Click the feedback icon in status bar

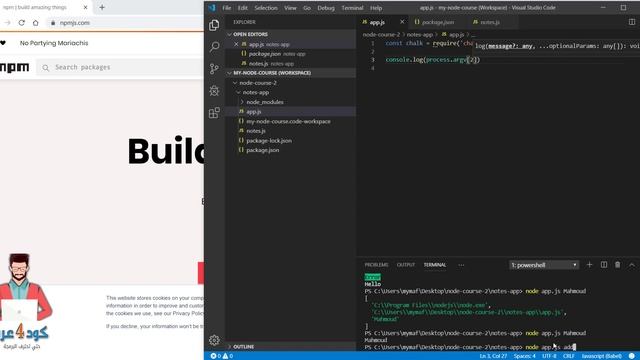pos(632,356)
